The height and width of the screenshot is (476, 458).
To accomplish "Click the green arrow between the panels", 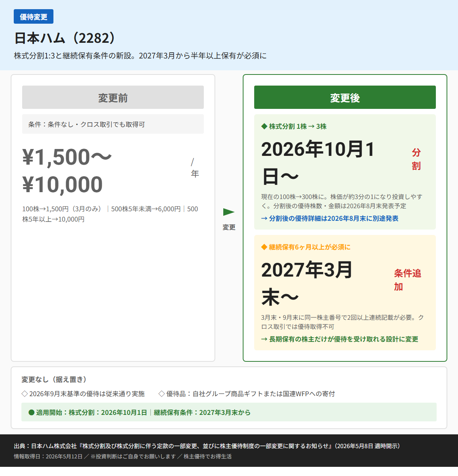I will click(x=229, y=212).
